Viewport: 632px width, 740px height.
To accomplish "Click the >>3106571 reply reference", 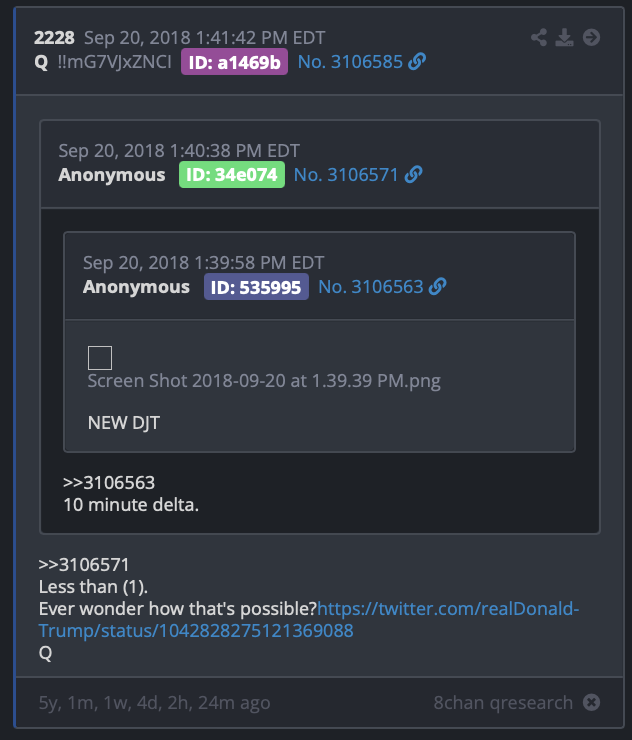I will click(x=84, y=564).
